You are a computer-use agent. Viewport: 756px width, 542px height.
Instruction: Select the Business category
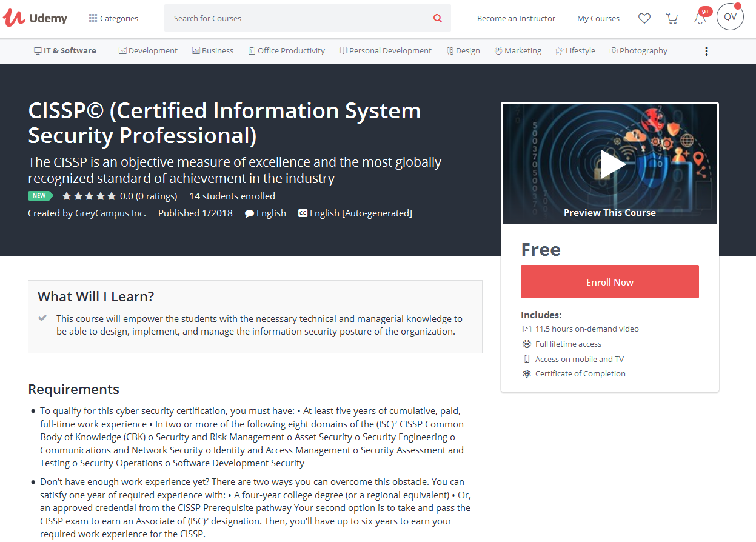pyautogui.click(x=213, y=51)
